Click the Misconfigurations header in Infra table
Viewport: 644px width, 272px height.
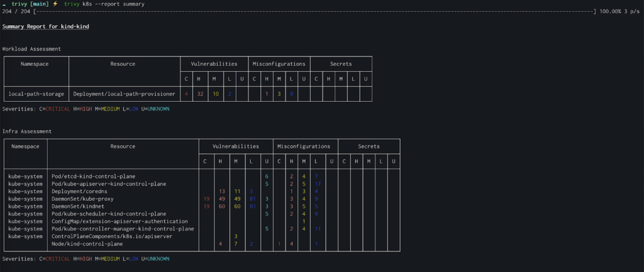pyautogui.click(x=304, y=146)
